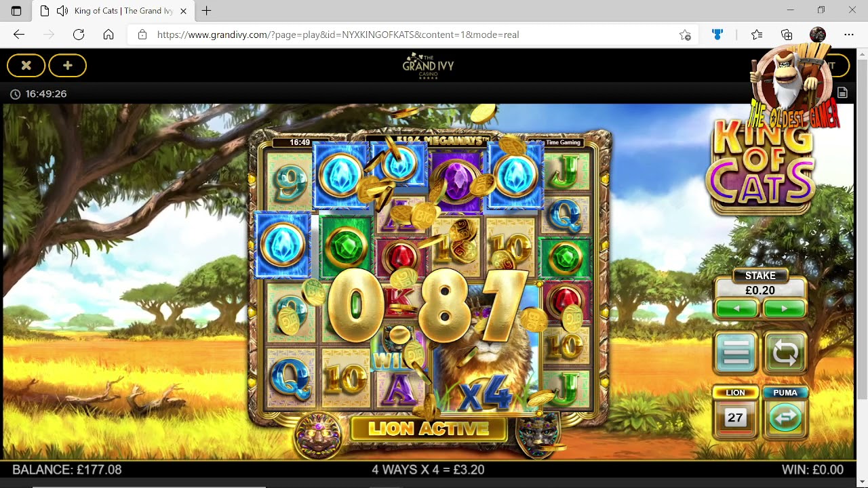View site lock information icon
The height and width of the screenshot is (488, 868).
pos(142,35)
